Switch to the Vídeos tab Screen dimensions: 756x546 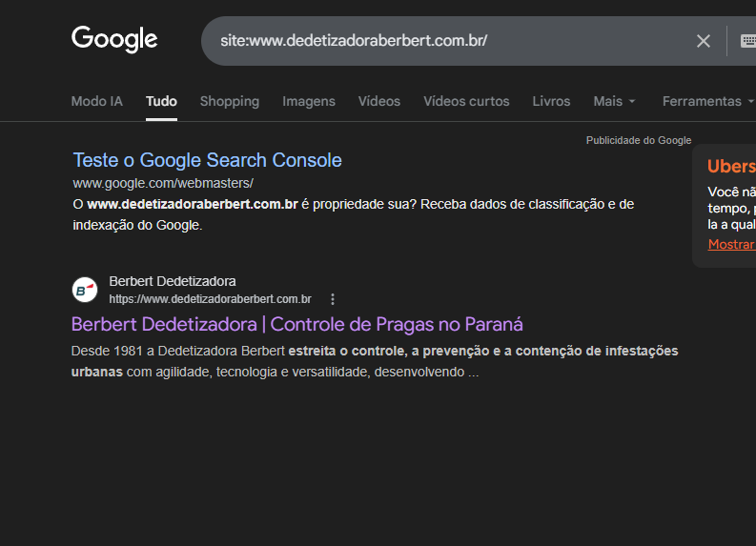379,101
